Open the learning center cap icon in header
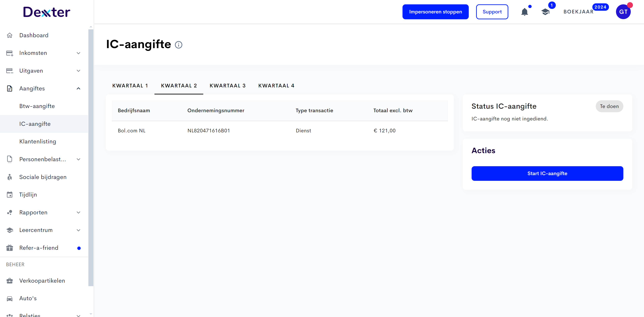This screenshot has height=317, width=644. tap(545, 12)
